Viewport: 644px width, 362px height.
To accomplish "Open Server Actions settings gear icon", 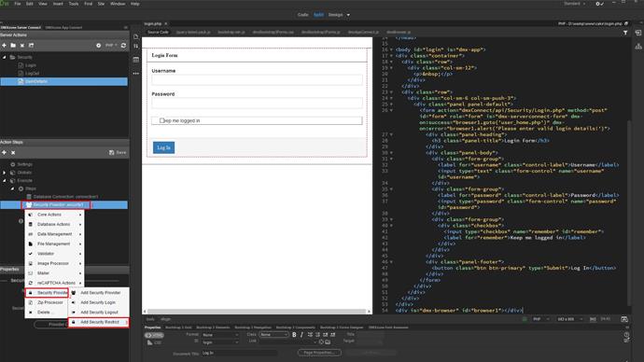I will tap(99, 45).
